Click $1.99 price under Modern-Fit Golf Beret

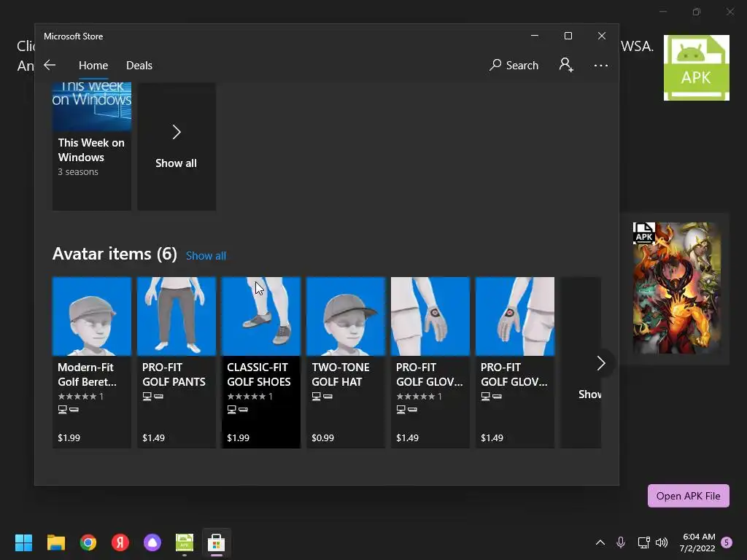tap(69, 437)
